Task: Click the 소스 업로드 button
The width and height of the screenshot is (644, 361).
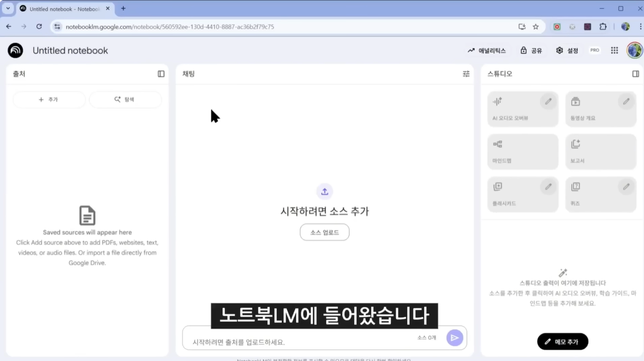Action: [324, 232]
